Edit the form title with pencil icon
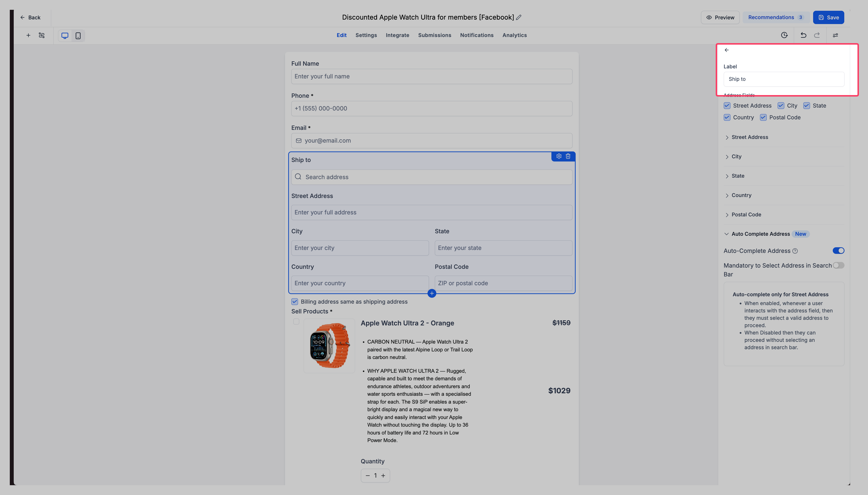 [x=519, y=17]
